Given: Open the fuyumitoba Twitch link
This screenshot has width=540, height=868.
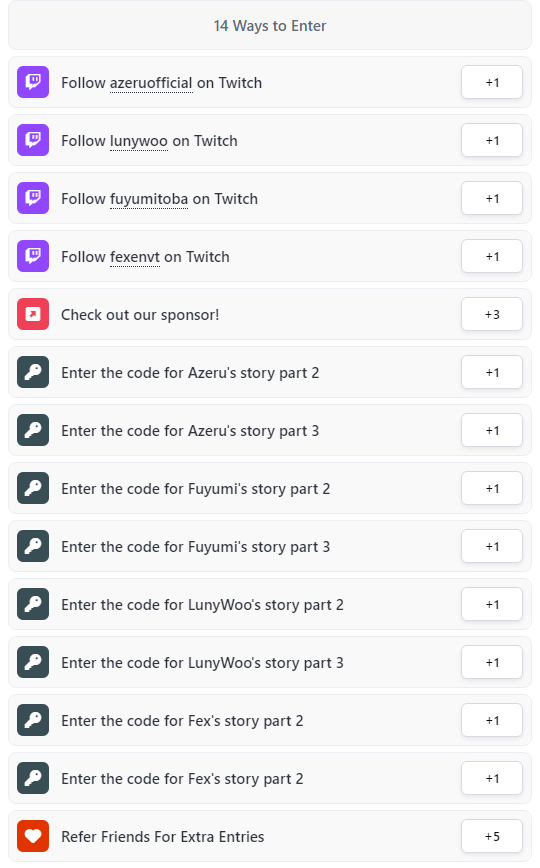Looking at the screenshot, I should 149,199.
